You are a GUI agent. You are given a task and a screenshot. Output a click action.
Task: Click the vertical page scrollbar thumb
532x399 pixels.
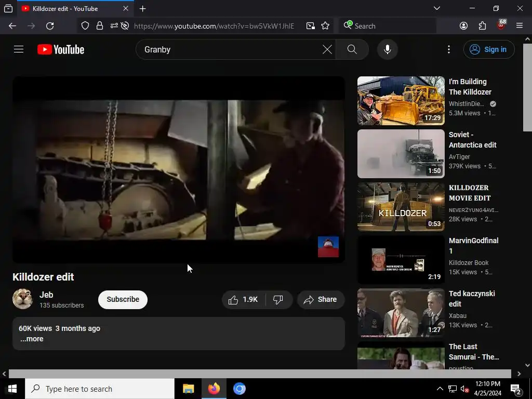[527, 87]
